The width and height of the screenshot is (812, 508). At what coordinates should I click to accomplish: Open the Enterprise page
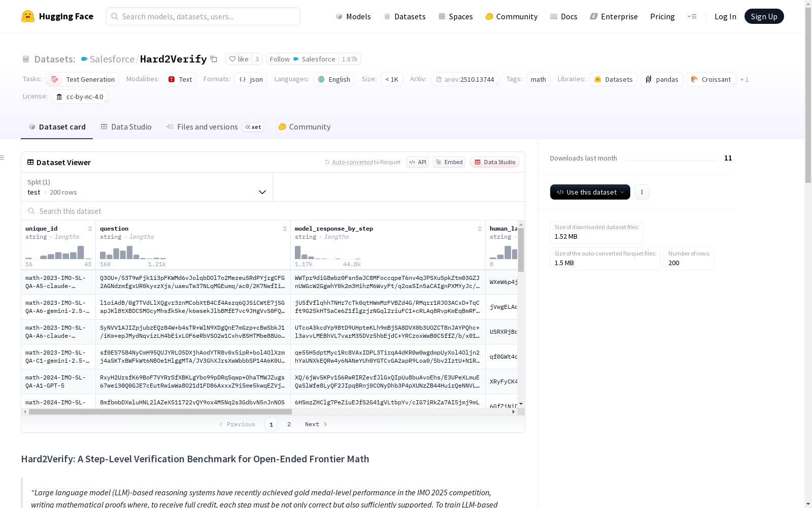click(614, 16)
